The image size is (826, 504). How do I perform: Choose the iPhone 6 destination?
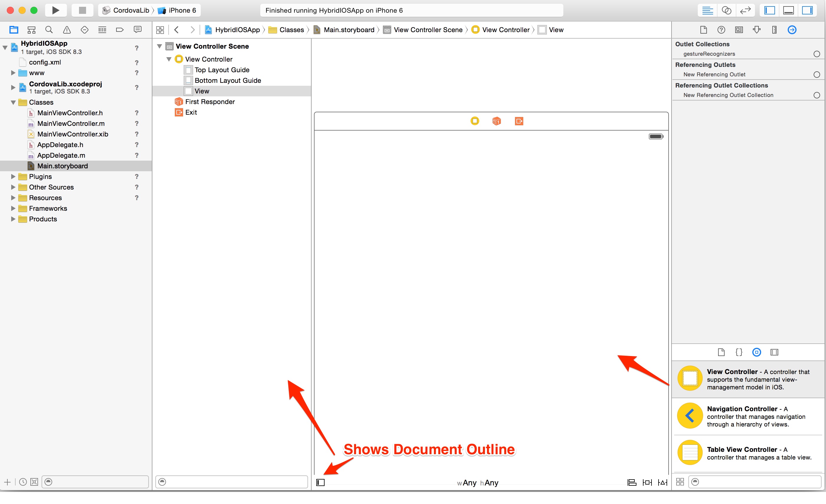(177, 10)
